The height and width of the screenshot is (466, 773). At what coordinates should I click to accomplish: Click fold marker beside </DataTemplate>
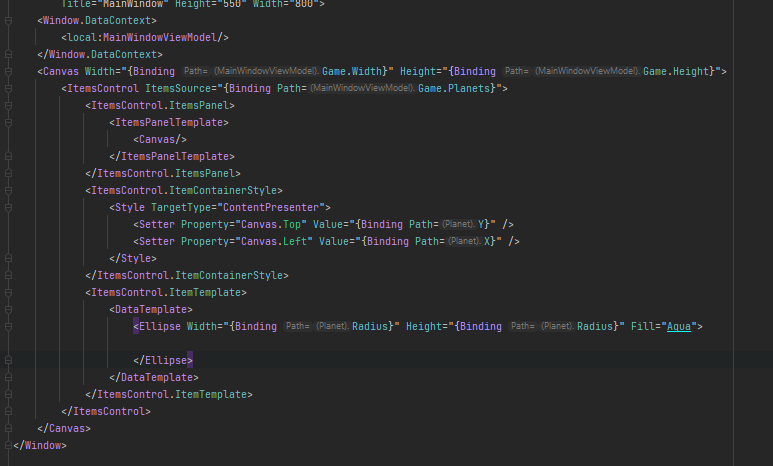[x=8, y=378]
